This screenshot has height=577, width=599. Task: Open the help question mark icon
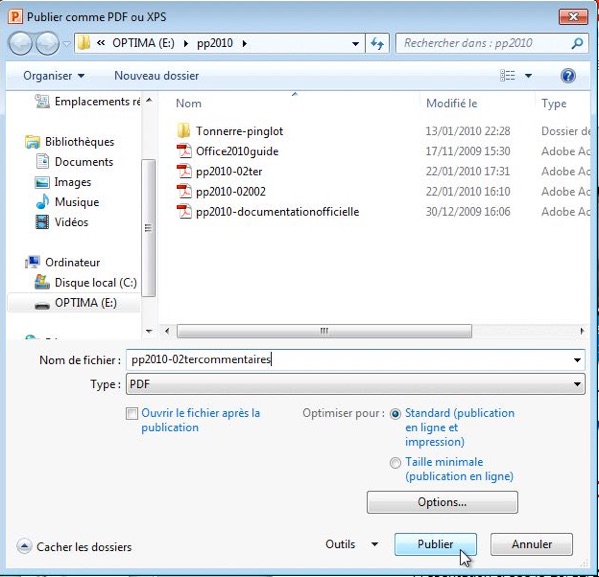coord(568,76)
